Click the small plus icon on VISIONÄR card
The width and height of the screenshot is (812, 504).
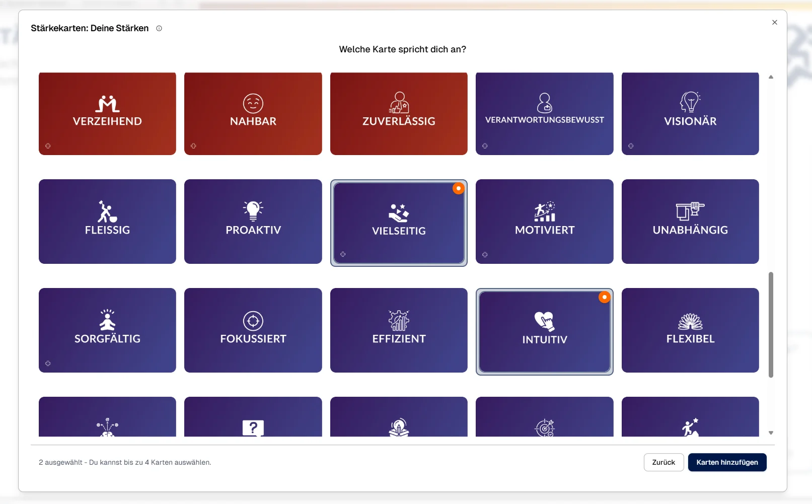click(x=631, y=146)
